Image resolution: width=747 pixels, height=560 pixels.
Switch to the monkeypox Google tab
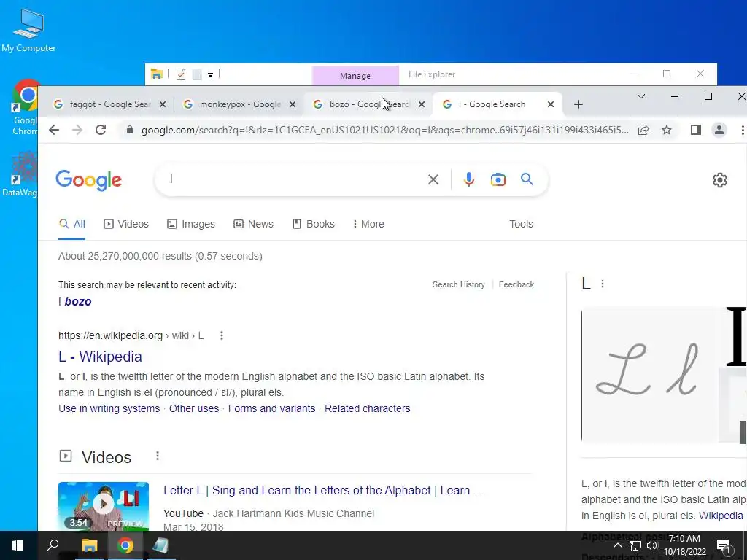coord(239,104)
